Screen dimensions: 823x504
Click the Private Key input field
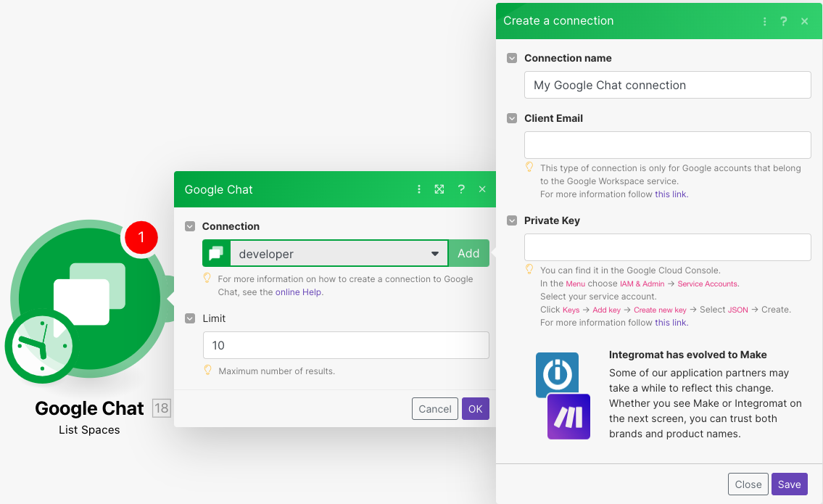pyautogui.click(x=667, y=247)
